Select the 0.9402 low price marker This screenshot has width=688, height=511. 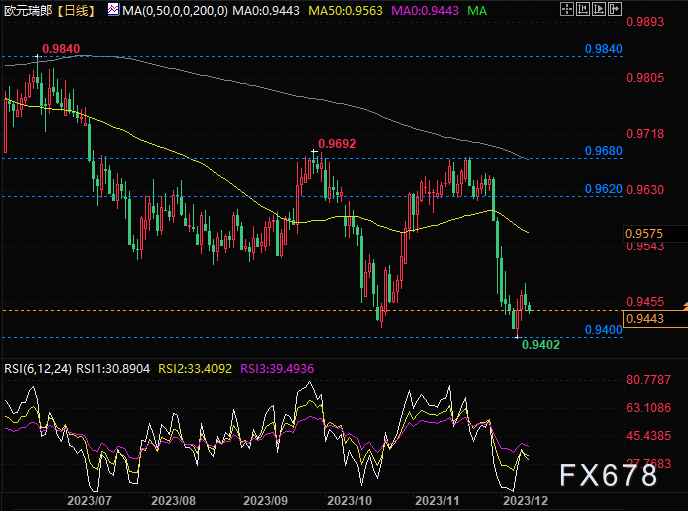point(539,345)
